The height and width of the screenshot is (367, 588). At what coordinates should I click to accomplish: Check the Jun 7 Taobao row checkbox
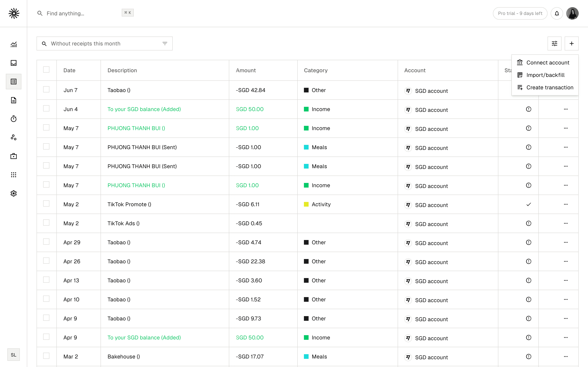coord(46,89)
